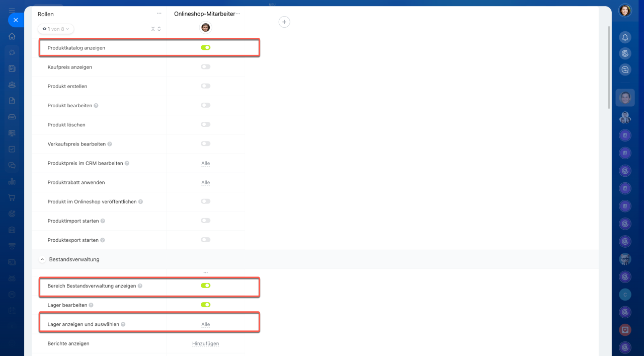Open the drive storage icon in sidebar
The height and width of the screenshot is (356, 644).
click(12, 117)
